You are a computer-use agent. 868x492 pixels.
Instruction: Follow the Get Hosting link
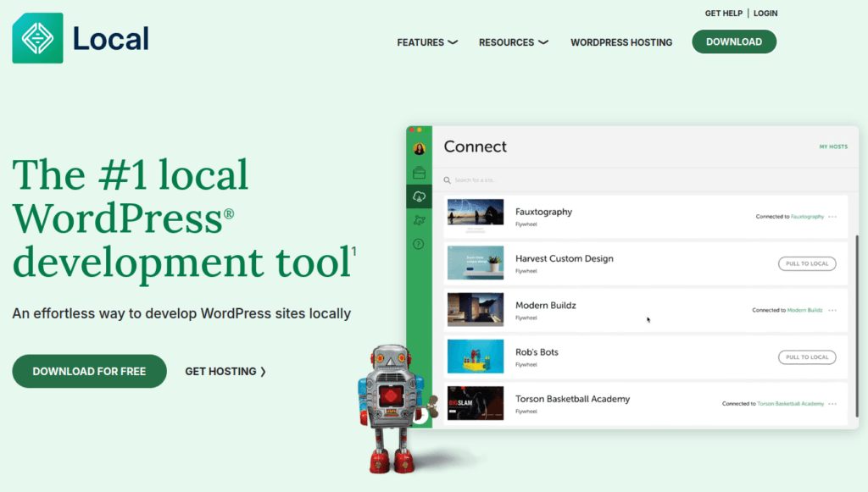coord(225,372)
